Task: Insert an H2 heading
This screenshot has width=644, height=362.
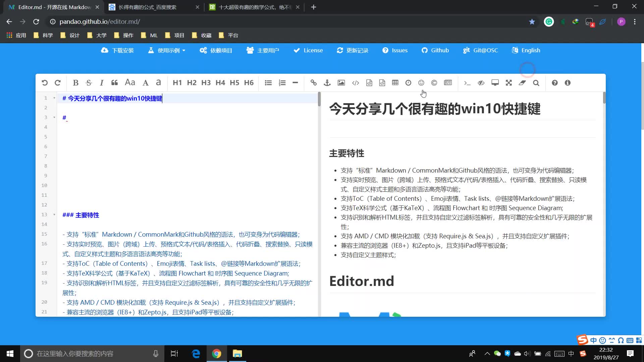Action: (192, 83)
